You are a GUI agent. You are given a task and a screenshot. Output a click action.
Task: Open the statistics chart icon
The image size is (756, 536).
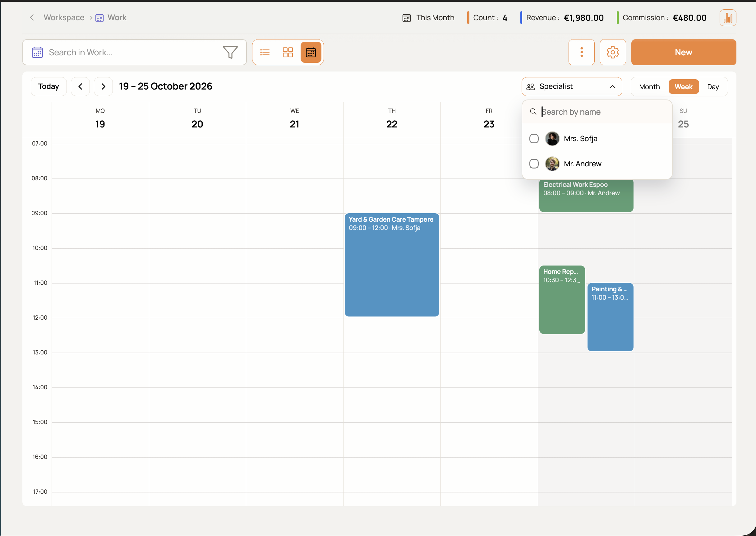(728, 17)
